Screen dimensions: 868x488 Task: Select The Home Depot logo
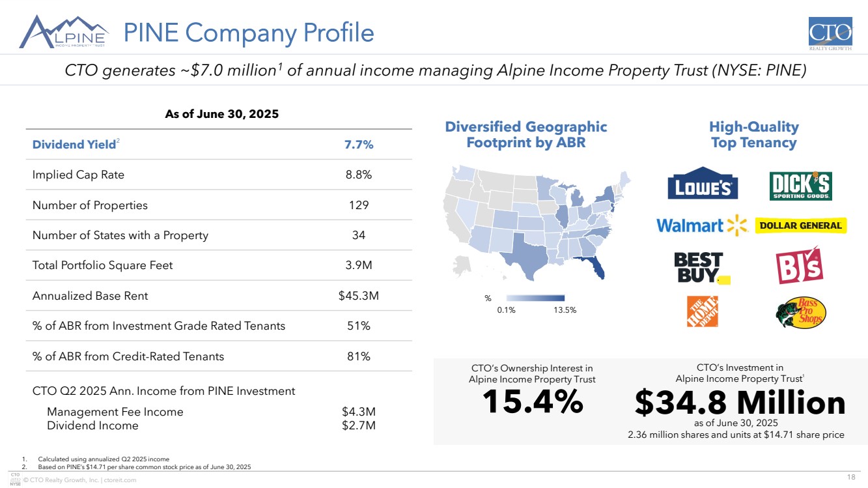pyautogui.click(x=702, y=311)
